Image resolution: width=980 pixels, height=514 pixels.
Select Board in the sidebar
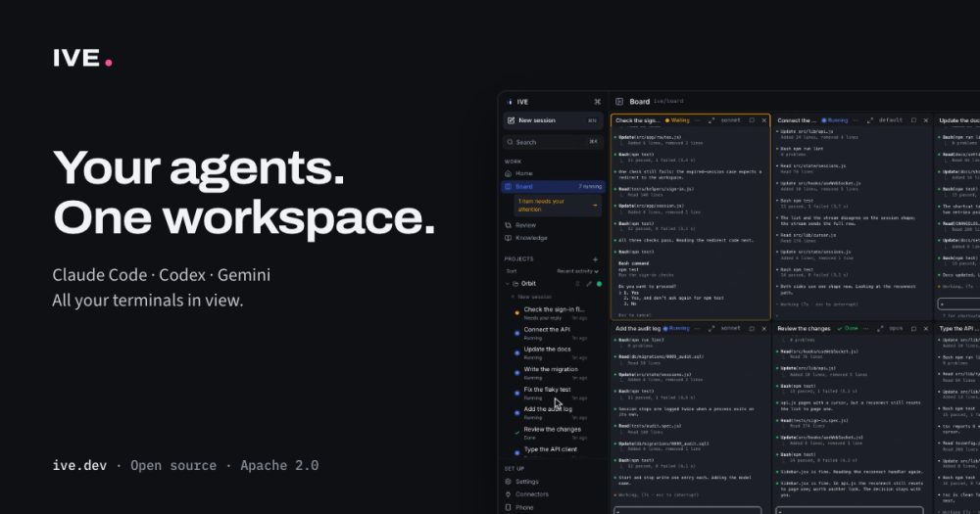click(553, 187)
